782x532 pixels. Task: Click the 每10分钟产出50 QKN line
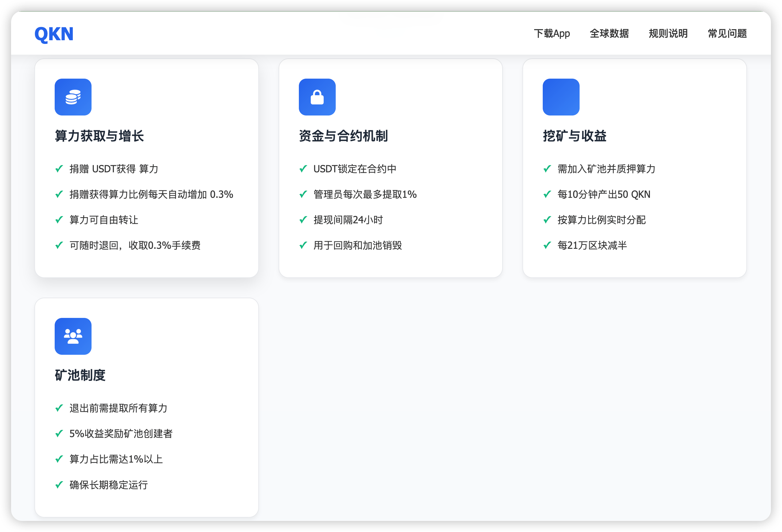coord(604,194)
